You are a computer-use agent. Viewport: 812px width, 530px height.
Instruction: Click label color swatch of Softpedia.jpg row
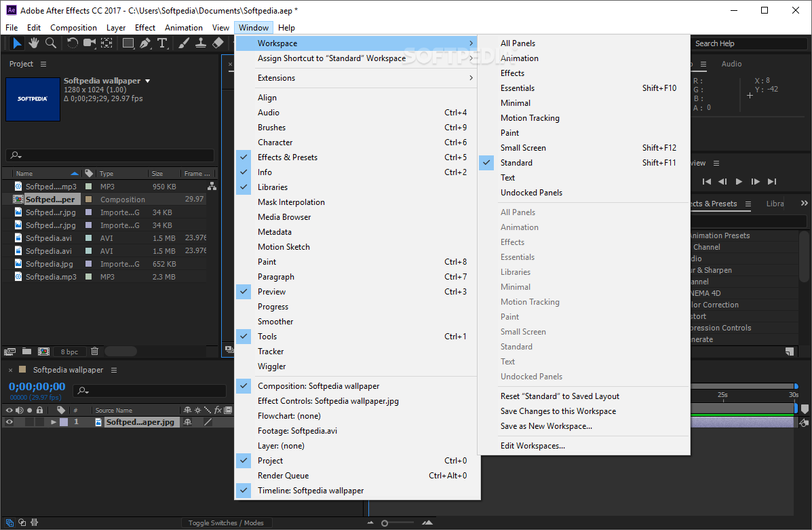coord(89,264)
